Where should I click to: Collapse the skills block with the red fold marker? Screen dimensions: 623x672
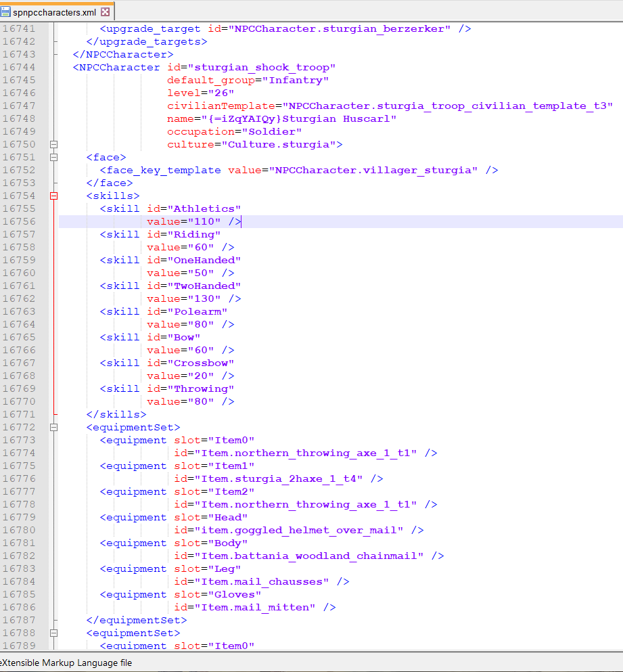54,196
